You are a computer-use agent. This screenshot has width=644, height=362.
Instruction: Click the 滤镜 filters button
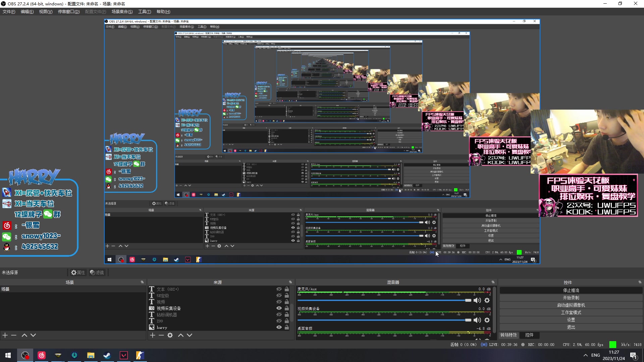[x=97, y=273]
